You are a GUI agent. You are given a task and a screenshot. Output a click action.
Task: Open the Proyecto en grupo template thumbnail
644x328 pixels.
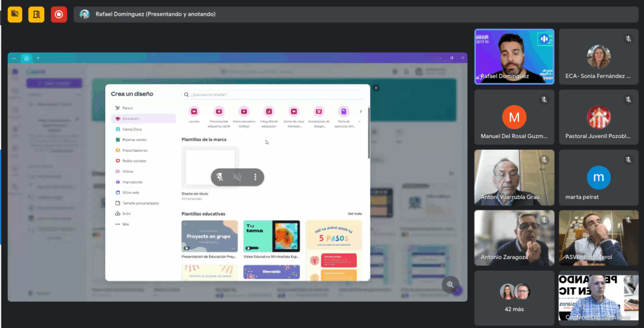click(x=210, y=237)
